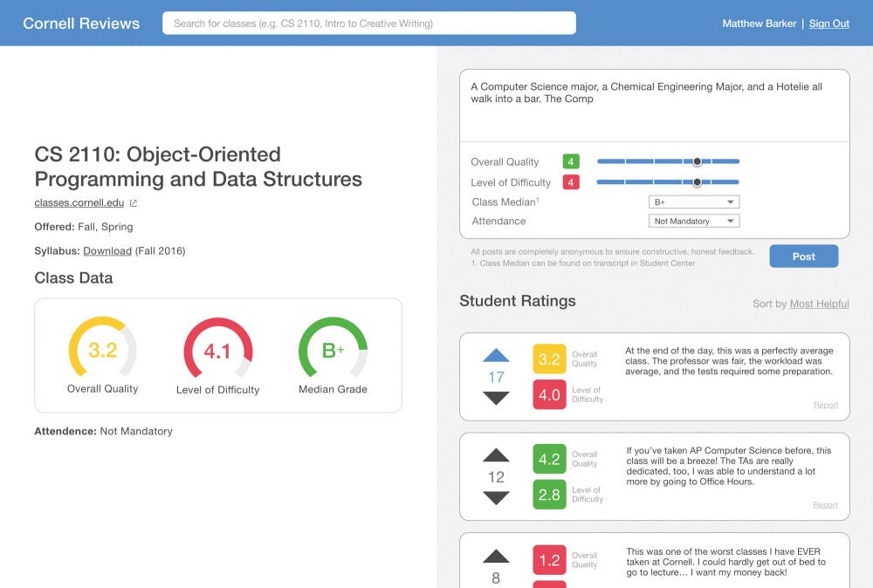Sign out of the account

828,24
